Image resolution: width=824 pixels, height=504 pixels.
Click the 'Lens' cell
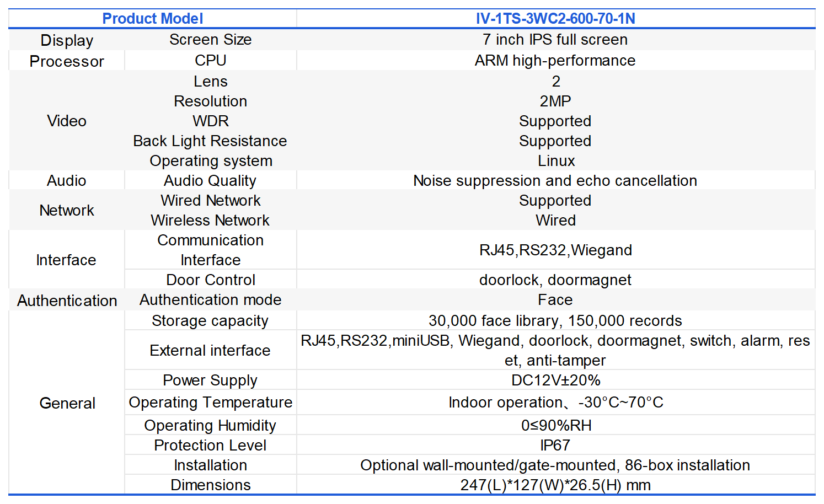[x=210, y=82]
